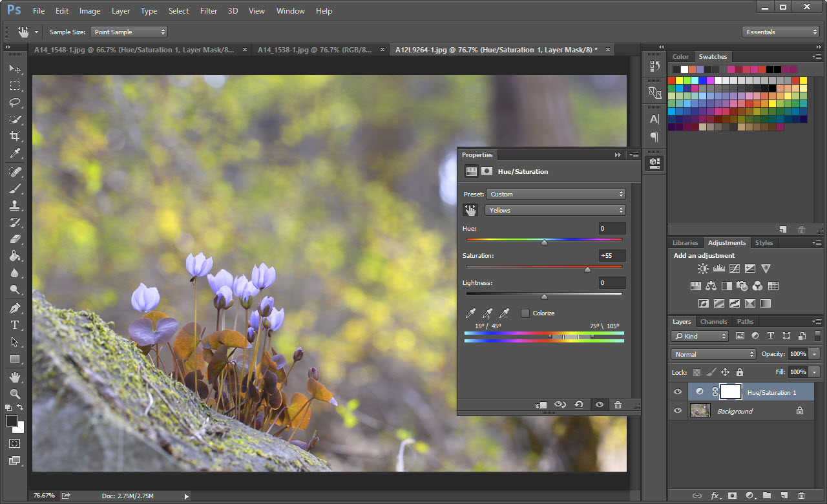The height and width of the screenshot is (504, 827).
Task: Open the Image menu
Action: pos(90,10)
